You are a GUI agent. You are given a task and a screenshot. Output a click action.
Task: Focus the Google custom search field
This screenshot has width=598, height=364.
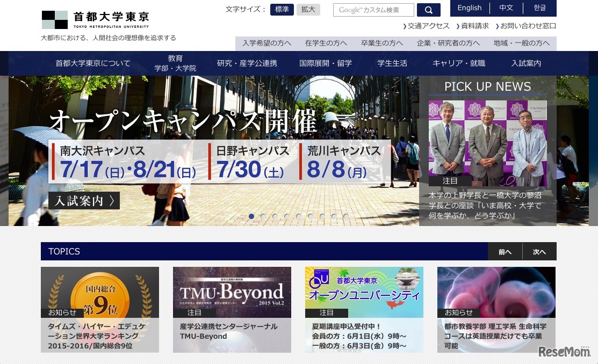pyautogui.click(x=373, y=10)
